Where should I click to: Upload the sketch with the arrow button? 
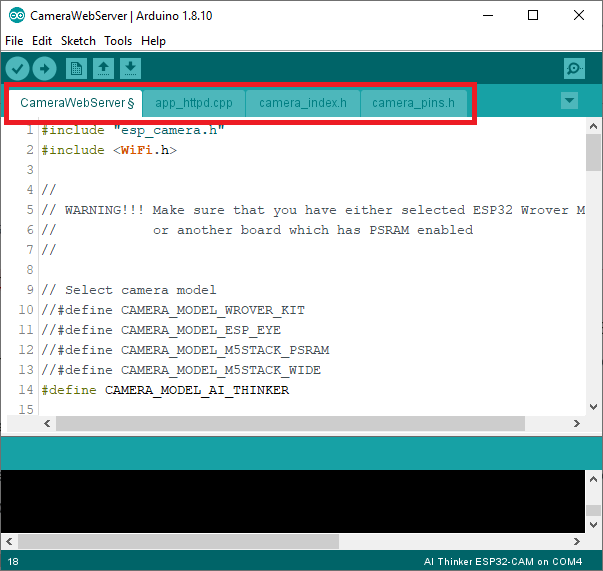(x=45, y=69)
